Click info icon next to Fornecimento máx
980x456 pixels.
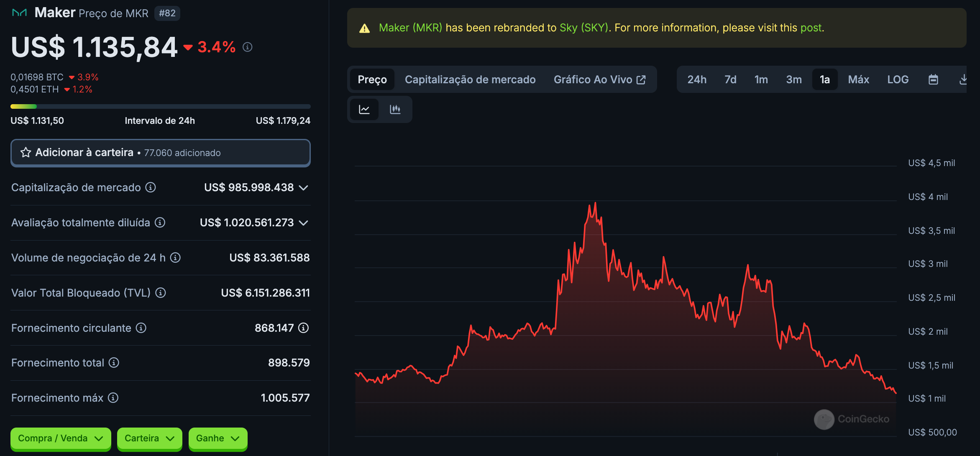[113, 398]
